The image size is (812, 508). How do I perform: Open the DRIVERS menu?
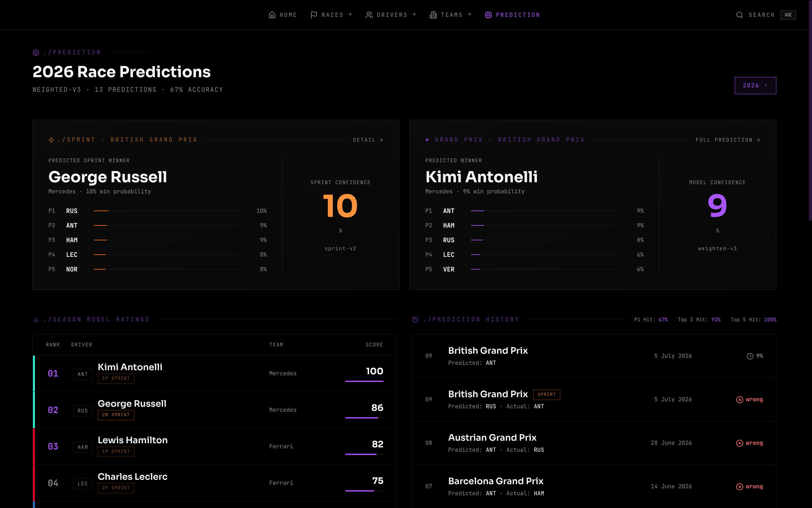click(391, 15)
